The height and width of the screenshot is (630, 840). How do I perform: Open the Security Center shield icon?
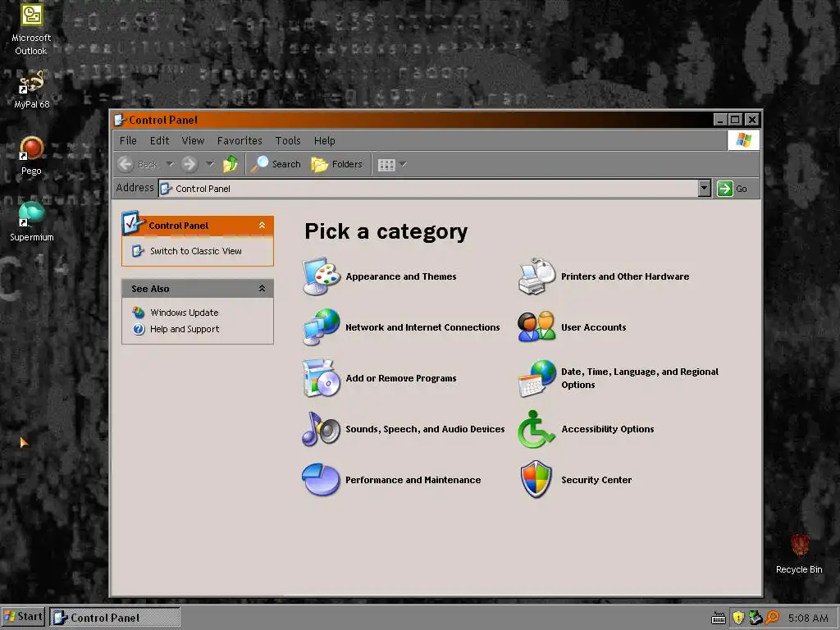[x=536, y=479]
